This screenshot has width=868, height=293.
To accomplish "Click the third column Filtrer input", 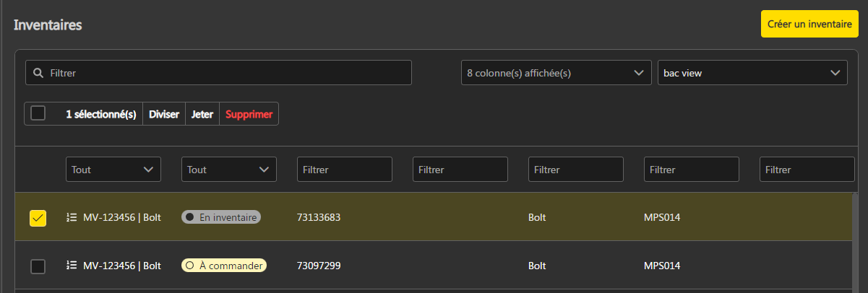I will pyautogui.click(x=344, y=170).
